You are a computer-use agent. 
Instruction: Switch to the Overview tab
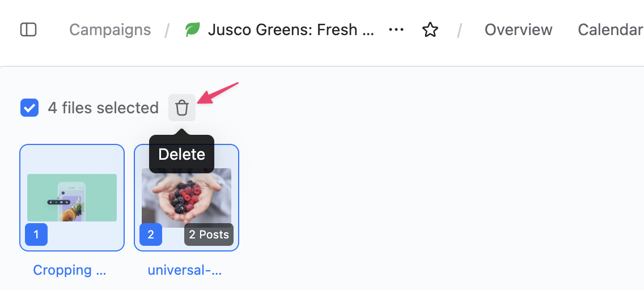518,29
